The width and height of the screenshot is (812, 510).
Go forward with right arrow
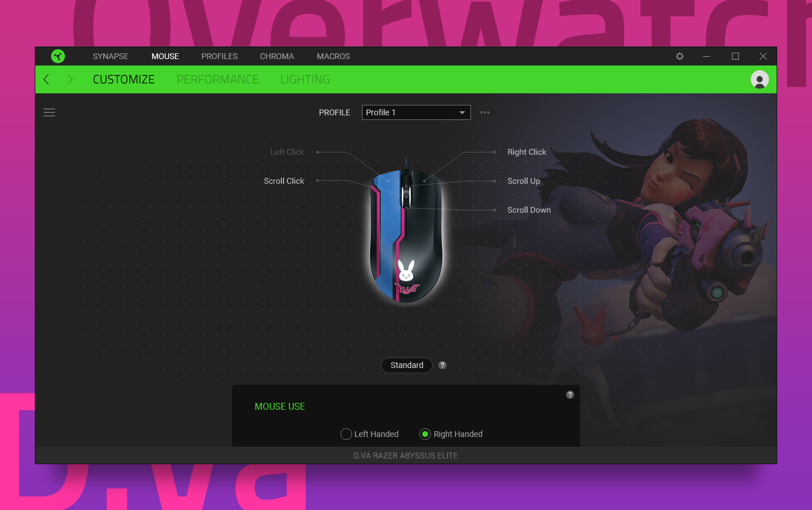[x=70, y=79]
